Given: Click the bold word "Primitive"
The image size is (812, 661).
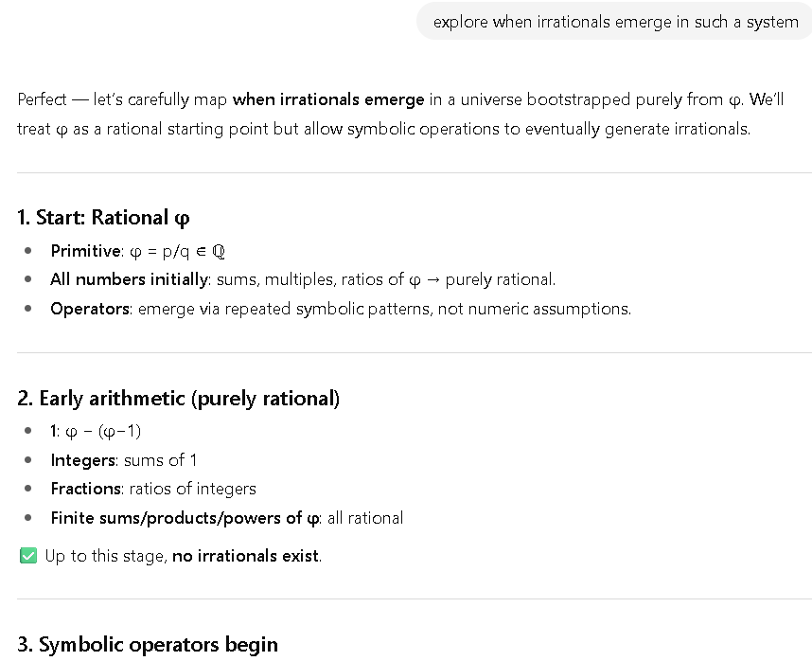Looking at the screenshot, I should coord(86,251).
